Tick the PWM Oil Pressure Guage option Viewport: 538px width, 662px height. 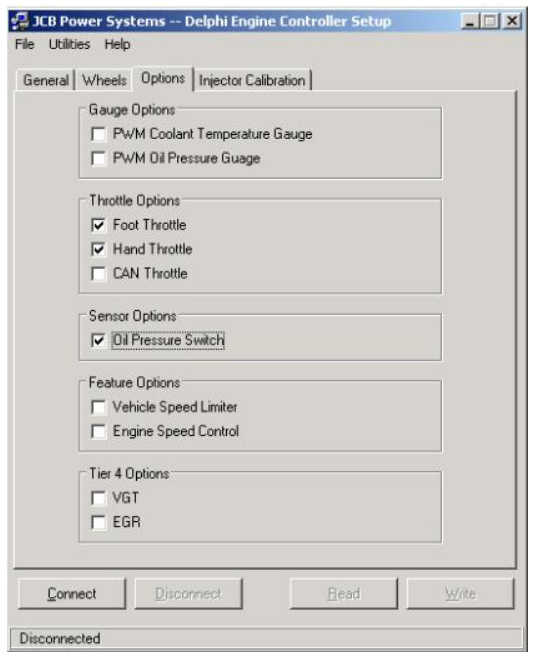click(x=98, y=159)
